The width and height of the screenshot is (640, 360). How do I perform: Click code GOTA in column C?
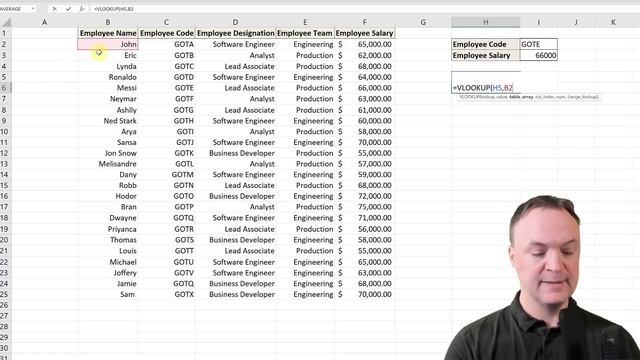[167, 44]
